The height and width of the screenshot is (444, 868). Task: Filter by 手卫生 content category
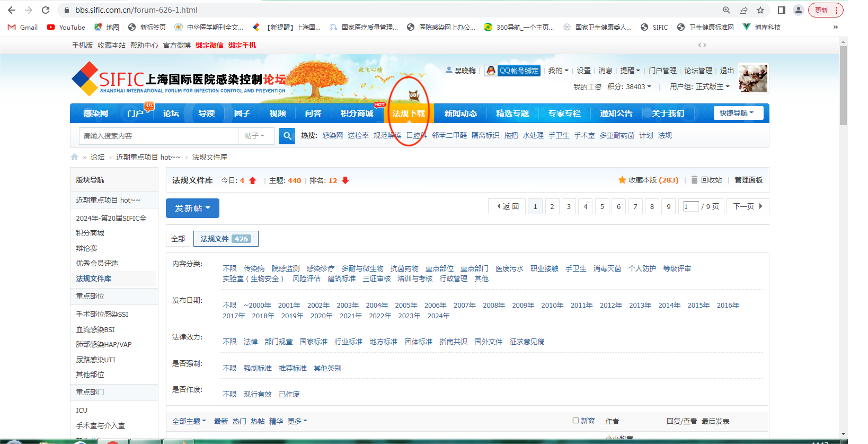click(x=575, y=268)
